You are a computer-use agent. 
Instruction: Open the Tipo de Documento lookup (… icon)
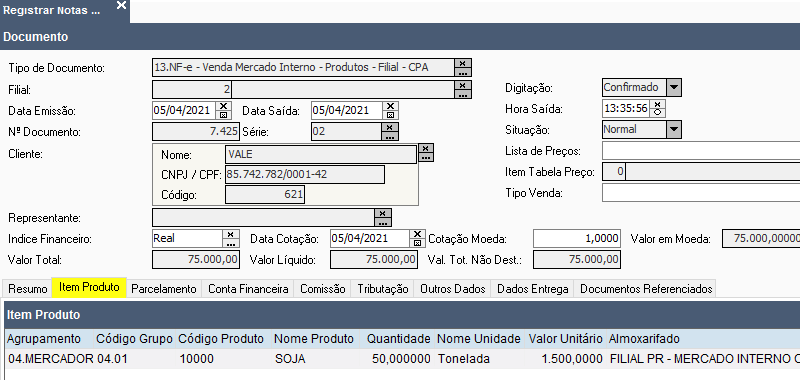point(462,72)
